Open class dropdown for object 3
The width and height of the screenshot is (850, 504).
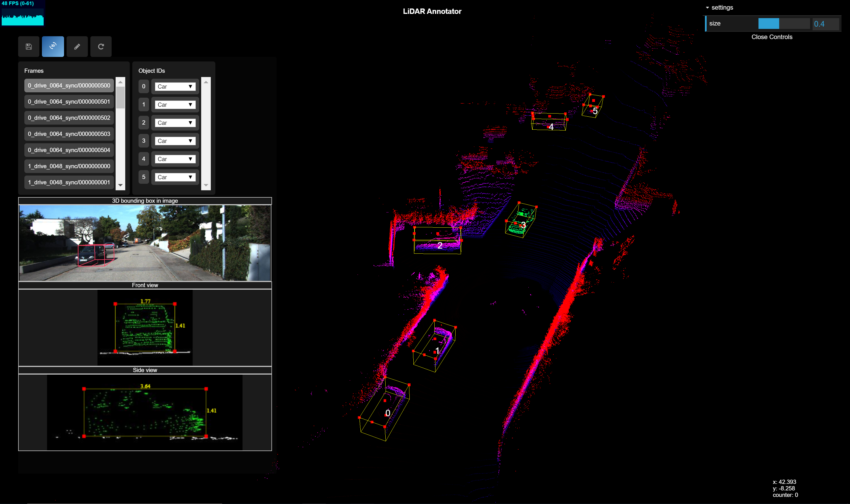click(x=175, y=141)
